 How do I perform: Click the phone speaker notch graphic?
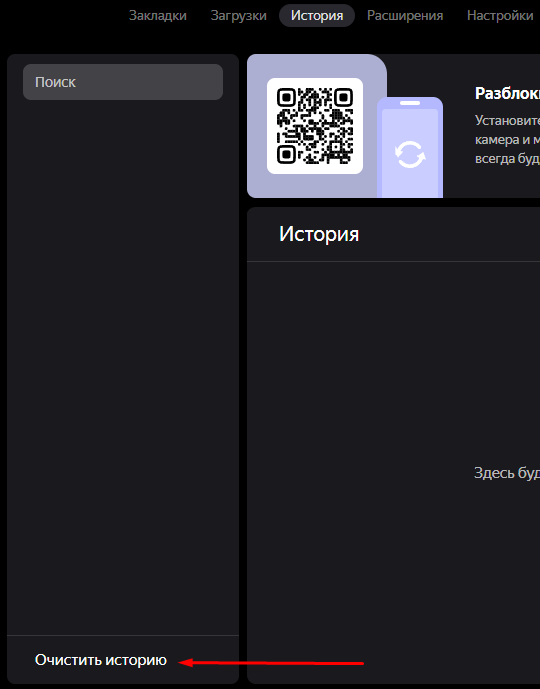coord(410,103)
